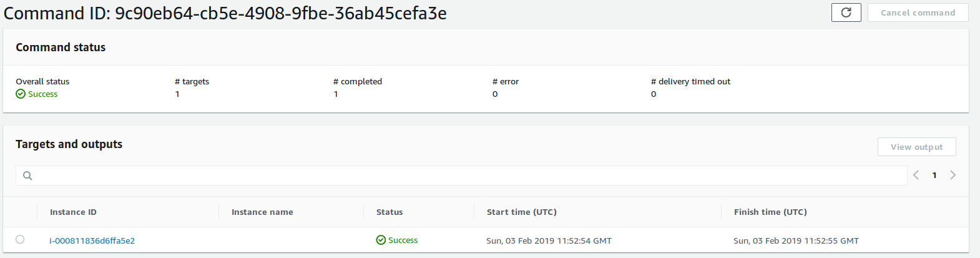Click the Targets and outputs heading
Viewport: 980px width, 258px height.
pyautogui.click(x=69, y=144)
